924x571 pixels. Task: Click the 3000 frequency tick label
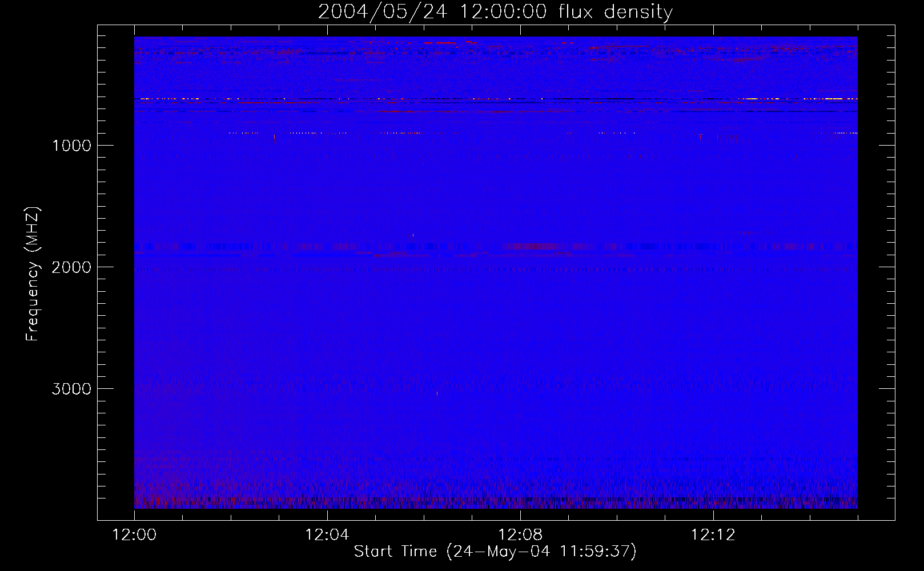point(71,389)
